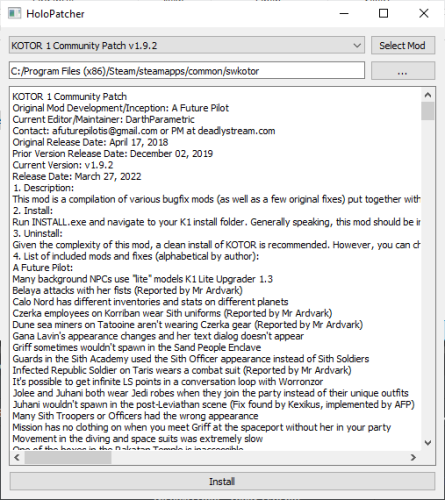Click 'Mission has no clothing on' line
The width and height of the screenshot is (445, 500).
[x=202, y=427]
